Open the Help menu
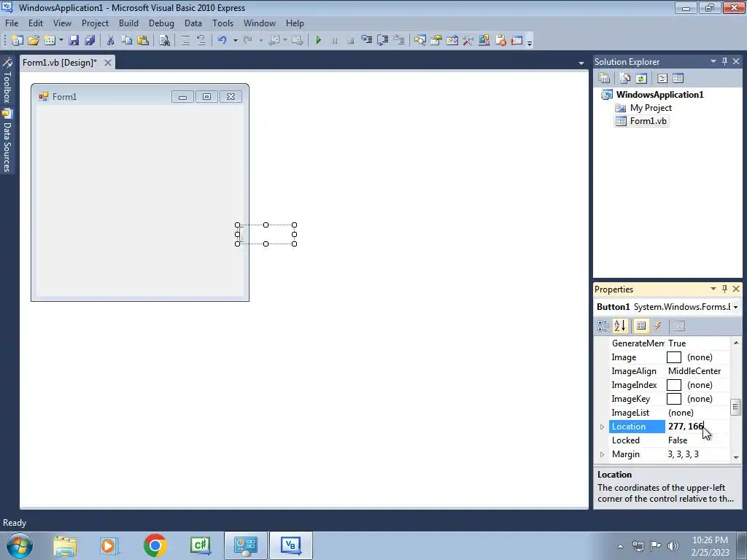 [x=295, y=23]
